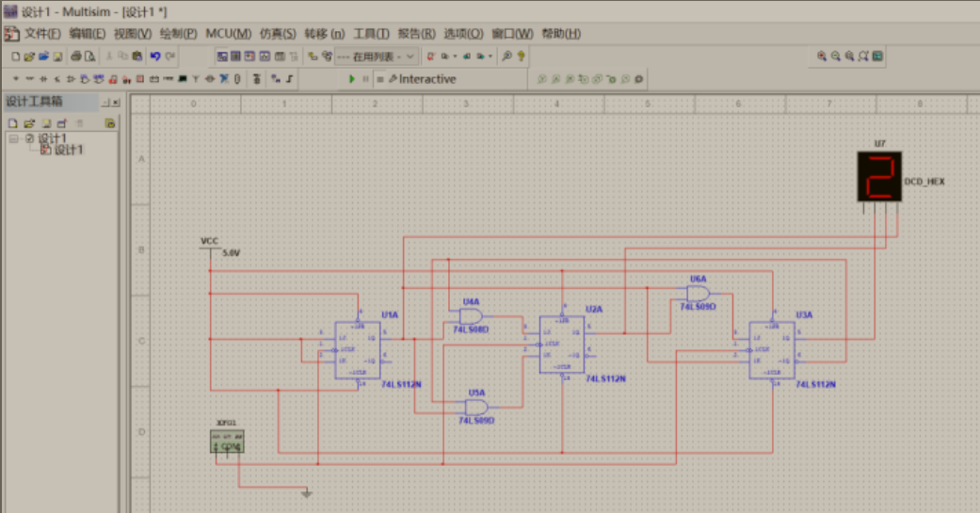This screenshot has height=513, width=980.
Task: Open the 编辑(E) menu
Action: [x=87, y=34]
